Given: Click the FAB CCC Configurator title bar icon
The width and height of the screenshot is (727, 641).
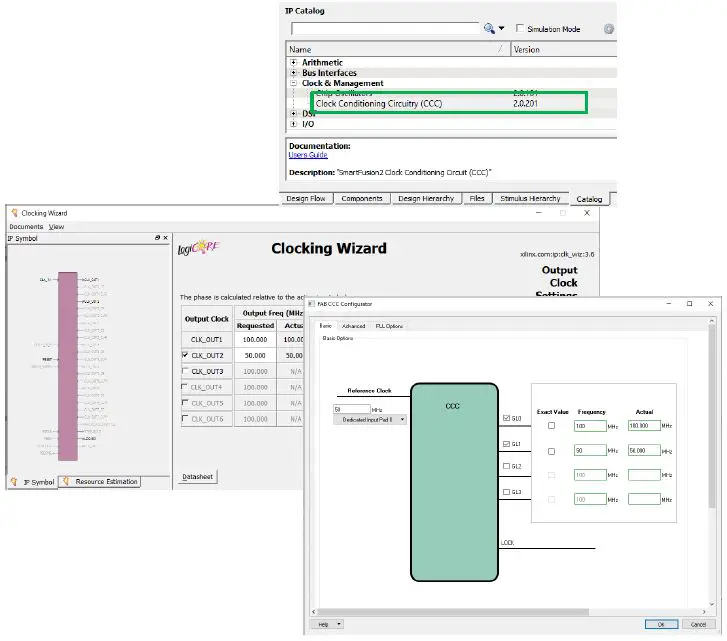Looking at the screenshot, I should pos(312,304).
